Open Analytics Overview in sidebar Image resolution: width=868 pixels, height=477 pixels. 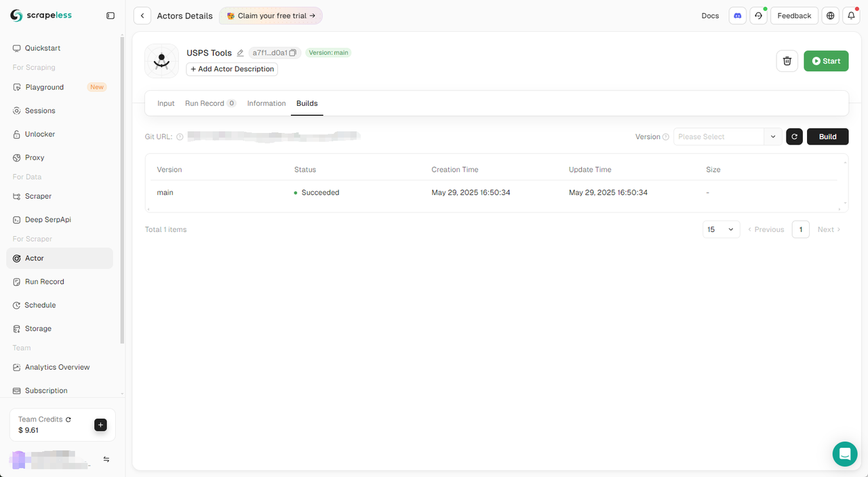pos(60,367)
